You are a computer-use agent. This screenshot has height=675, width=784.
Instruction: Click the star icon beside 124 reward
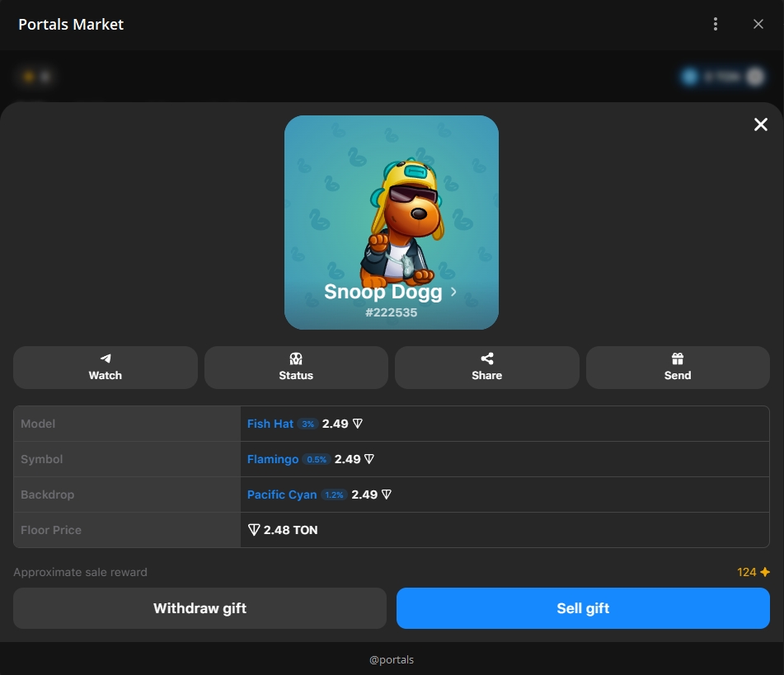click(x=765, y=572)
